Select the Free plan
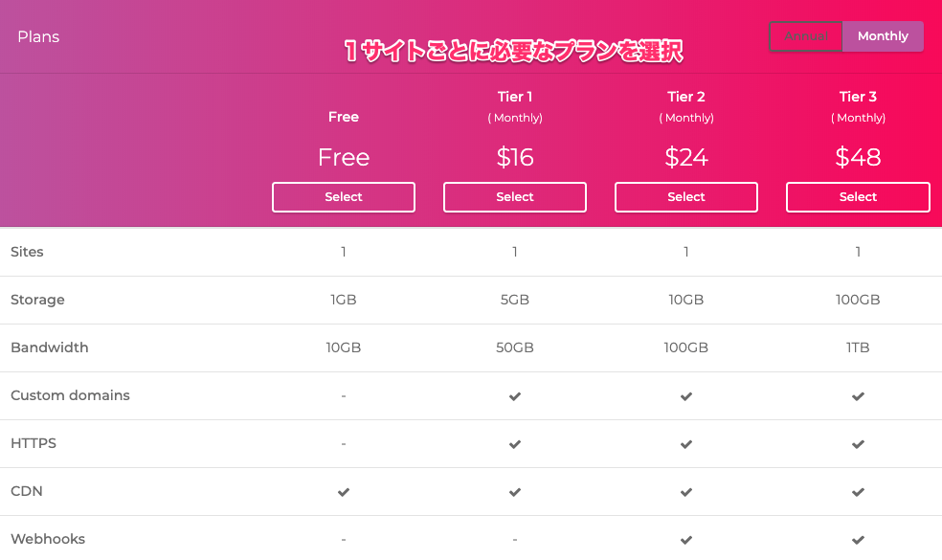 (343, 197)
